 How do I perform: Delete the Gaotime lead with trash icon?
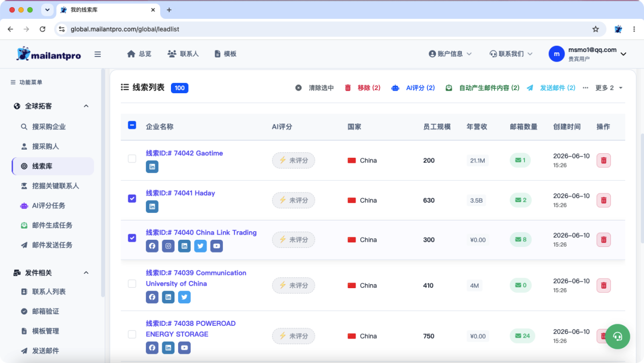[604, 160]
